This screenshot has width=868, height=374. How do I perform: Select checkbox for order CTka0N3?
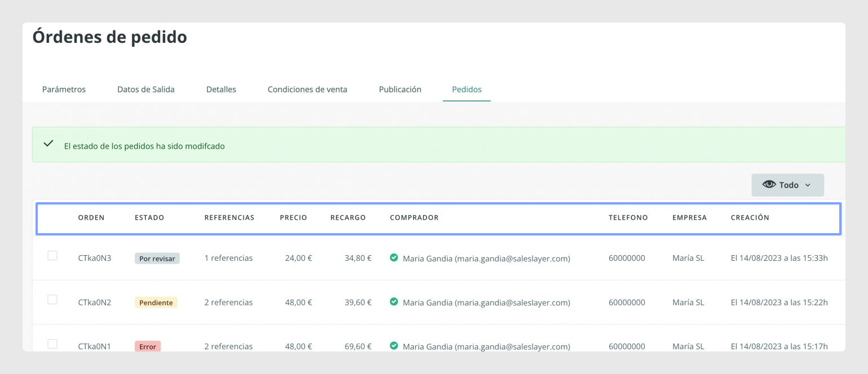pos(52,256)
